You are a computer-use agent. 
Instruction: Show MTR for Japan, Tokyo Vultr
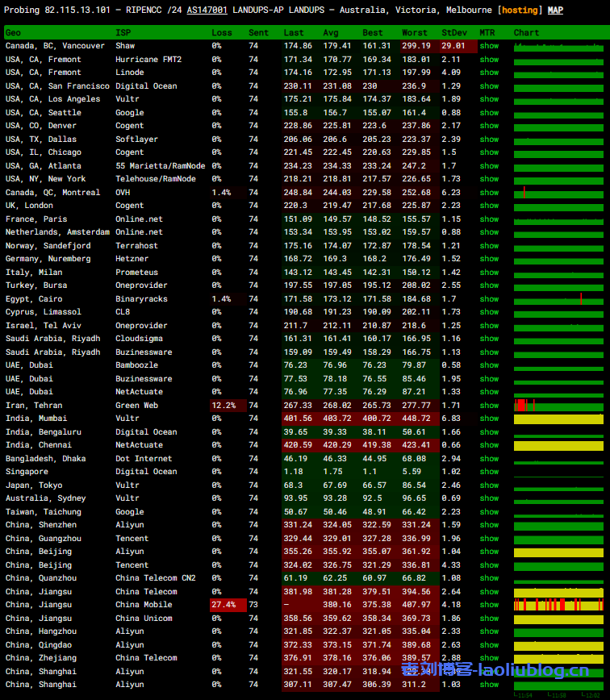point(489,485)
